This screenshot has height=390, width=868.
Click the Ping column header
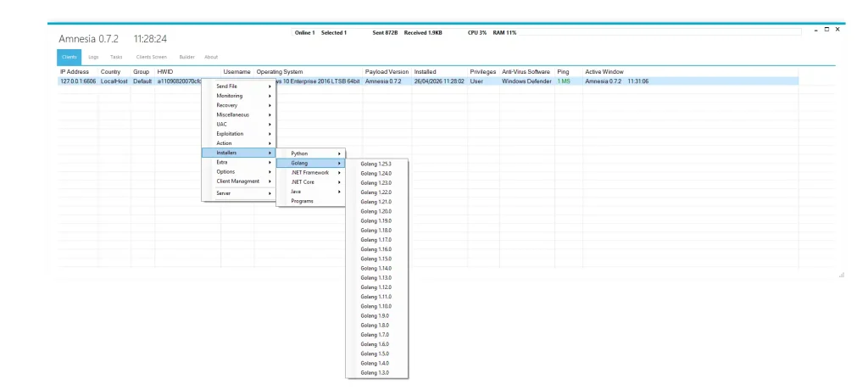[x=563, y=72]
